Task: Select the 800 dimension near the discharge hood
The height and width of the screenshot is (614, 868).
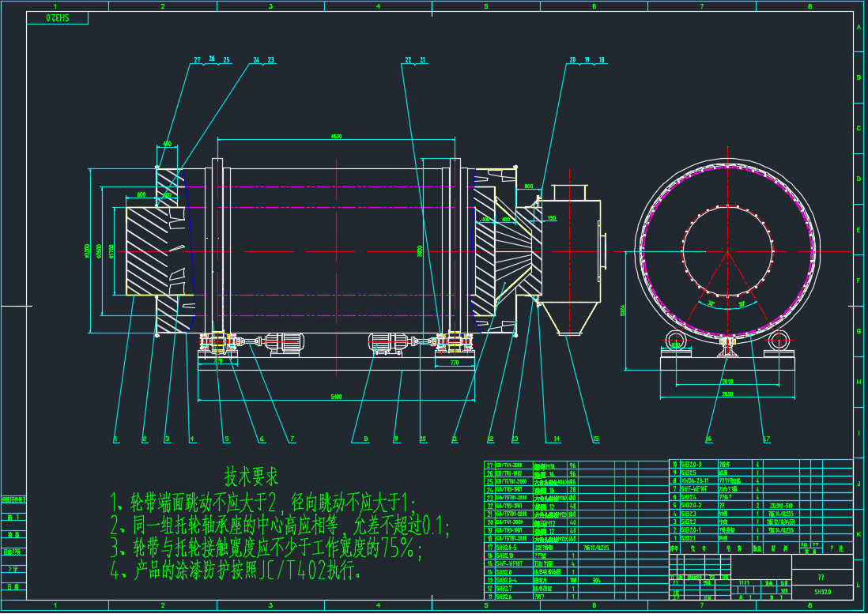Action: [x=529, y=186]
